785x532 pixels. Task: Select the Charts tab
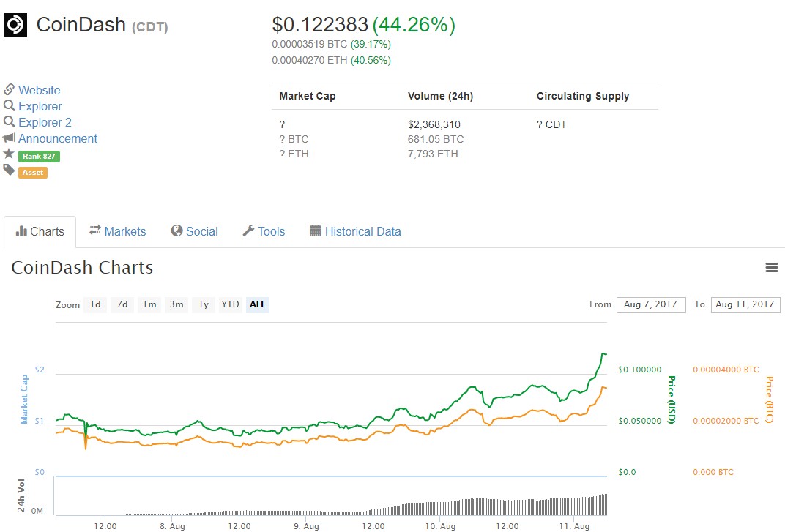click(x=40, y=232)
